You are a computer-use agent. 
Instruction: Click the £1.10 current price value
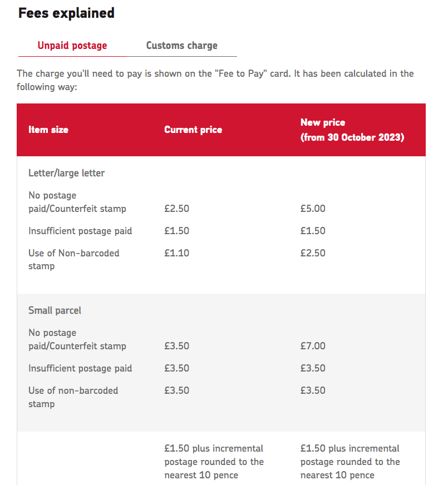tap(177, 253)
